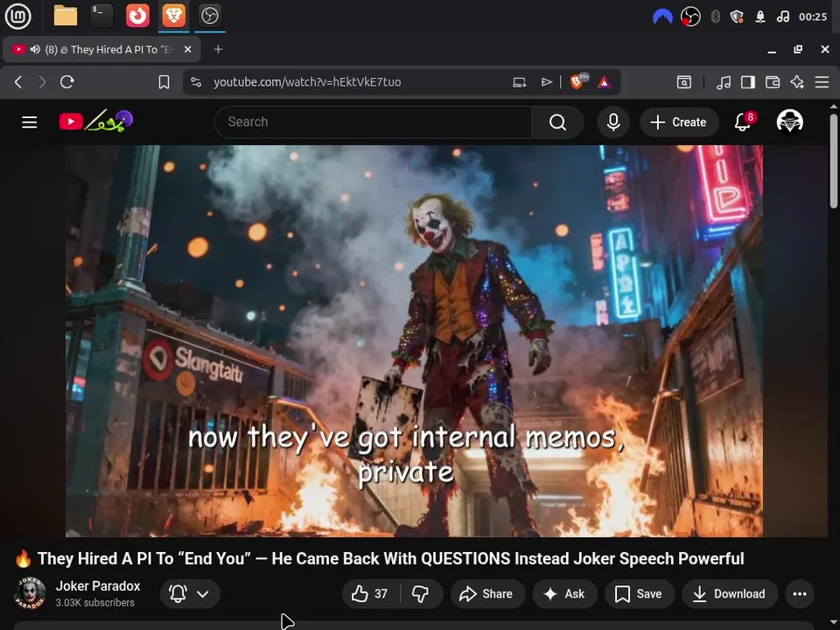Open the cast media icon in address bar
This screenshot has width=840, height=630.
point(519,82)
